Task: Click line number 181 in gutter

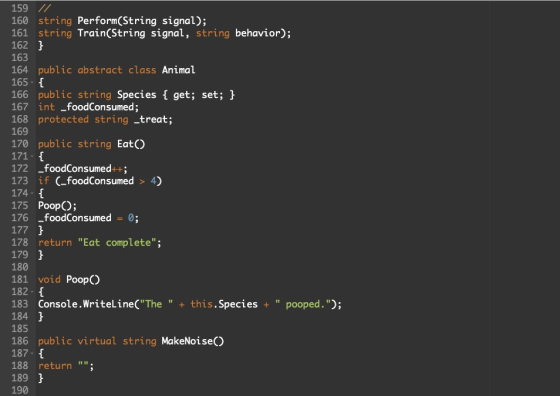Action: (x=20, y=280)
